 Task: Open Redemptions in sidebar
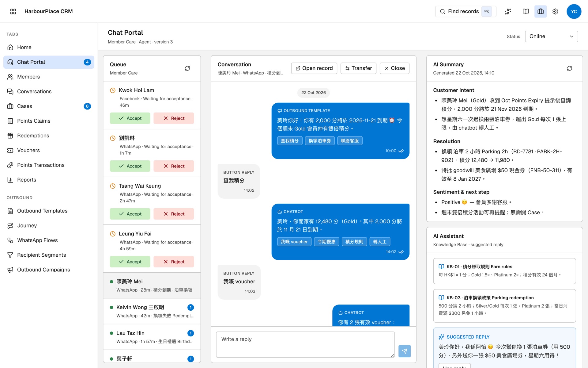click(x=49, y=136)
